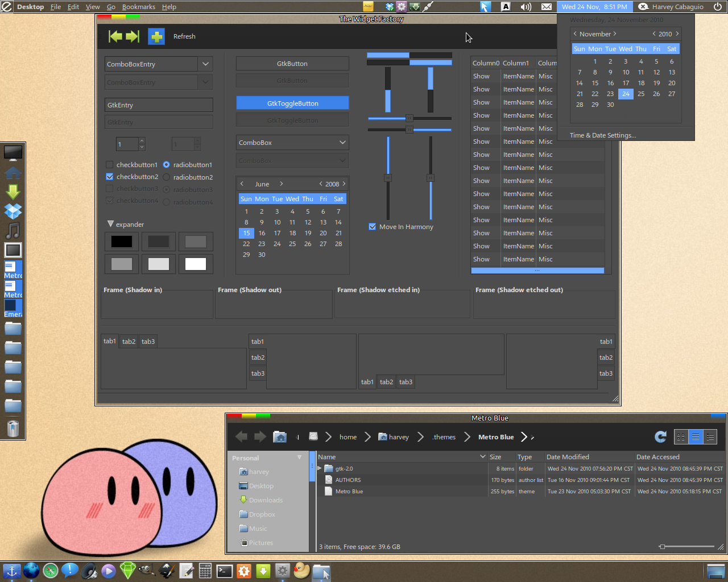Click the Dropbox icon in side panel

coord(13,211)
